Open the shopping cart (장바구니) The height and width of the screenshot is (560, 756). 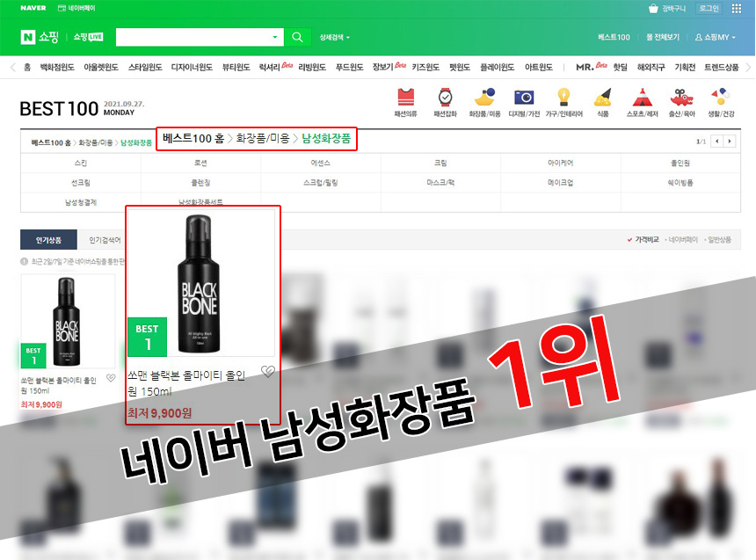pyautogui.click(x=667, y=8)
